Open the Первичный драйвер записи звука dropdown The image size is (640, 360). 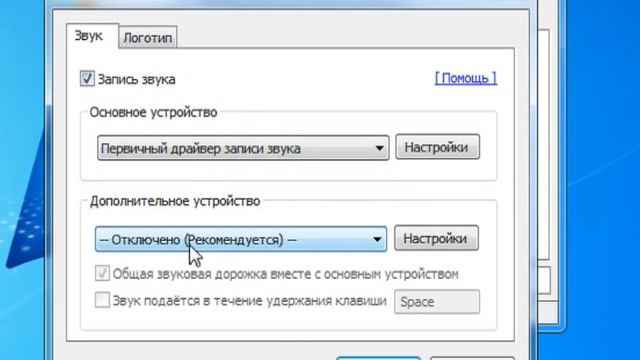point(243,148)
